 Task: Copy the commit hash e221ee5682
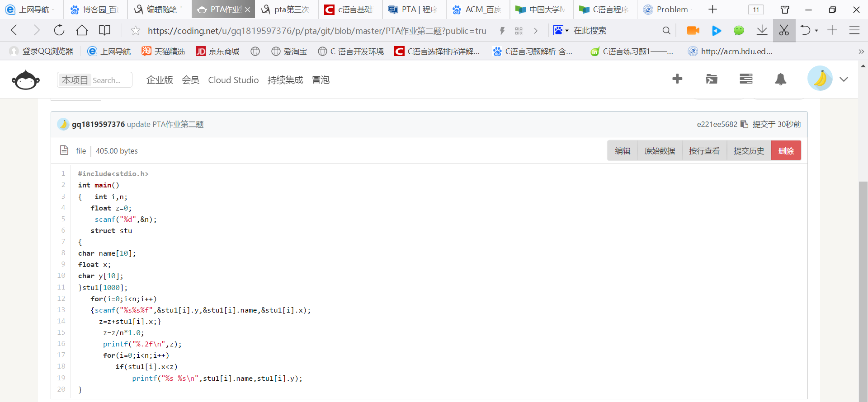(744, 124)
